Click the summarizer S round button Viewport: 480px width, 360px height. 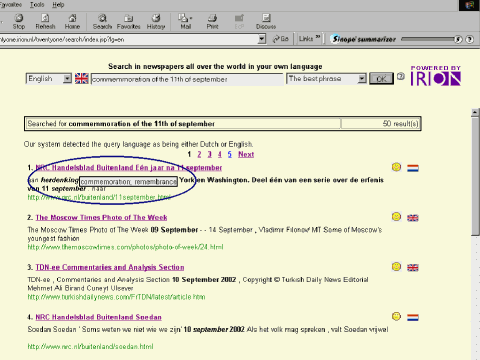pyautogui.click(x=459, y=39)
